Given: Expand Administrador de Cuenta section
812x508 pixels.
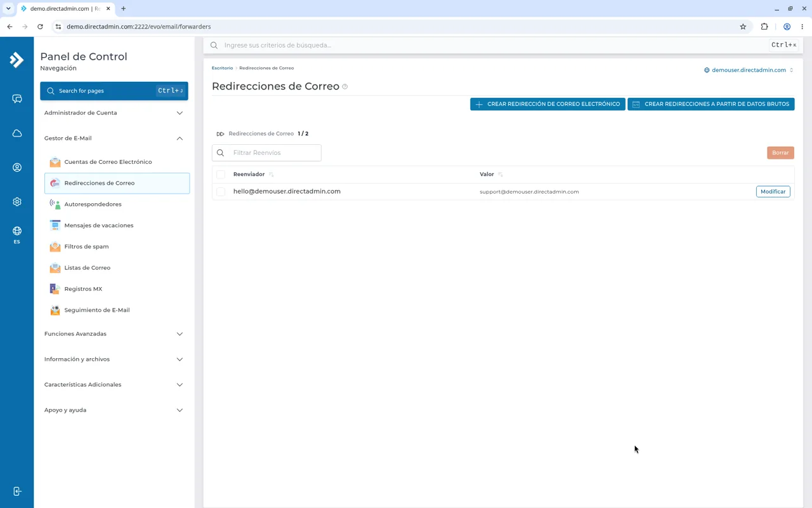Looking at the screenshot, I should coord(114,113).
